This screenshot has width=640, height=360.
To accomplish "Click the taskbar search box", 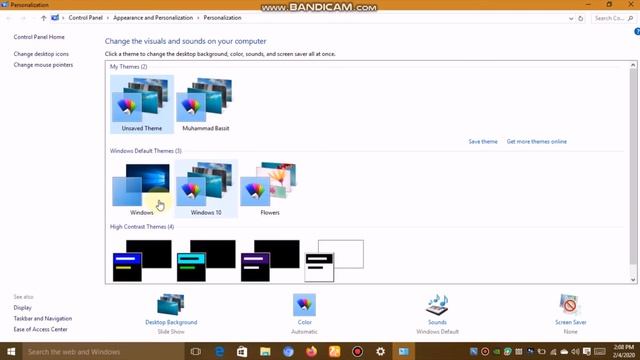I will pyautogui.click(x=103, y=351).
